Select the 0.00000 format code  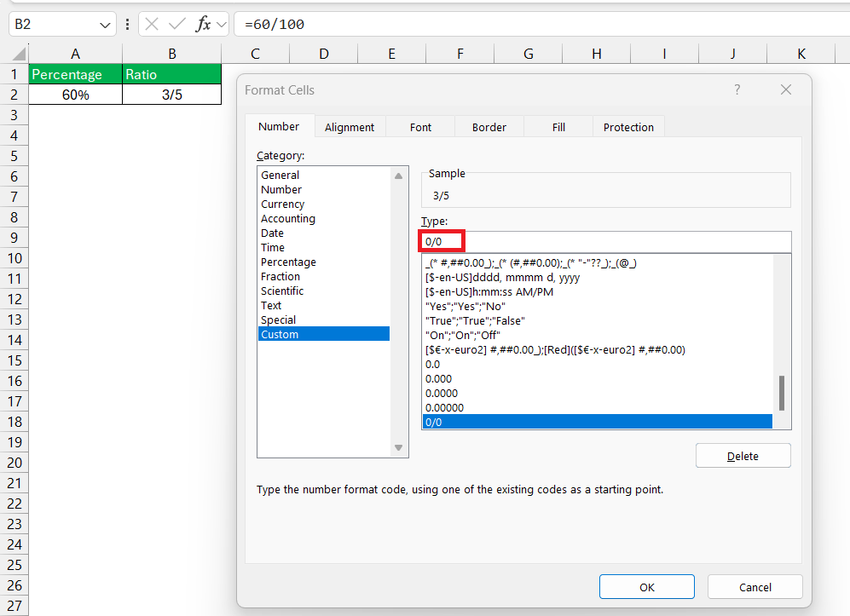(x=598, y=407)
